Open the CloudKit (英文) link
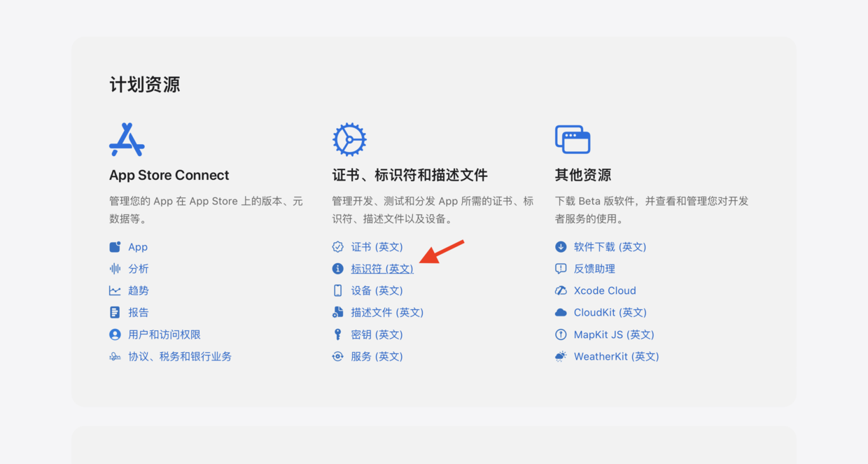This screenshot has height=464, width=868. 610,312
